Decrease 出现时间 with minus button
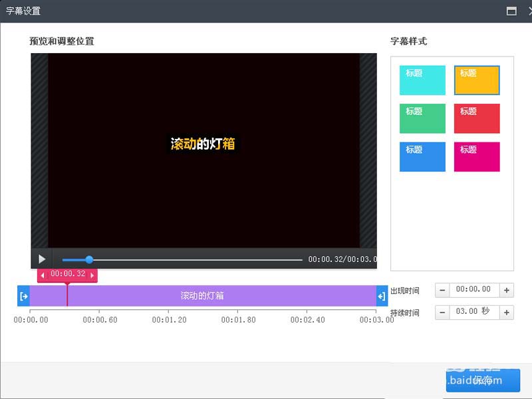 point(442,291)
